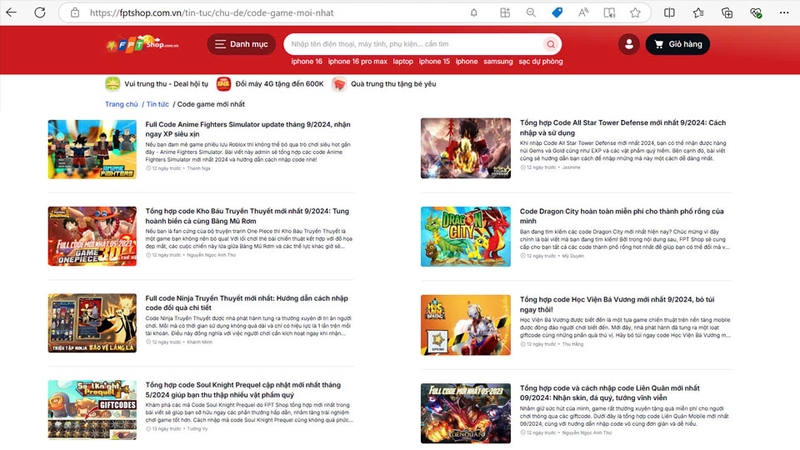Select the iphone 16 search suggestion
Viewport: 800px width, 450px height.
pyautogui.click(x=307, y=61)
